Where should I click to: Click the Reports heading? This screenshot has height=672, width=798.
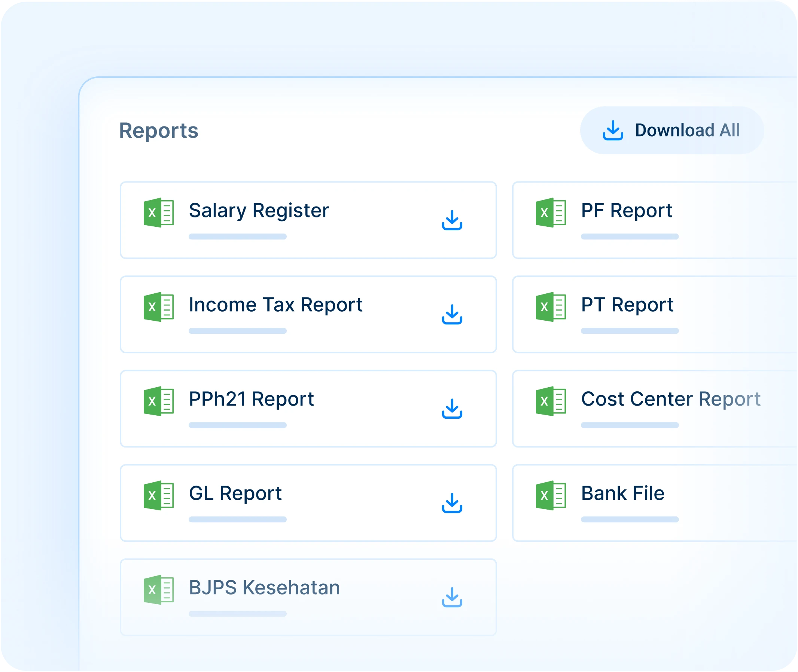pos(159,131)
